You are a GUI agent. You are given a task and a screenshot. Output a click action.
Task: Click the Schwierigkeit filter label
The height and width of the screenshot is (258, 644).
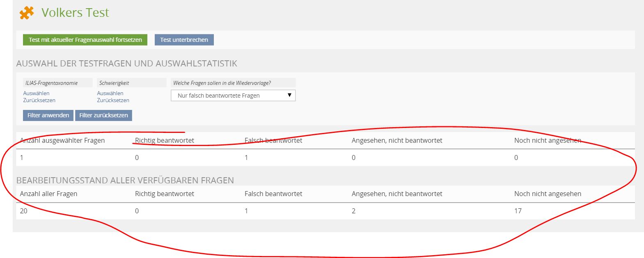pos(114,83)
